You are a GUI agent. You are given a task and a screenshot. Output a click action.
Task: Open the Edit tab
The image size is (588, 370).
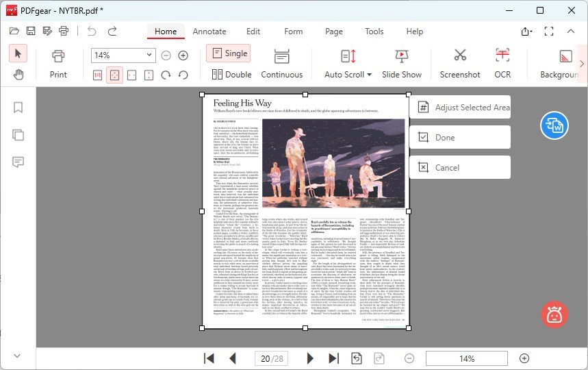pyautogui.click(x=253, y=32)
